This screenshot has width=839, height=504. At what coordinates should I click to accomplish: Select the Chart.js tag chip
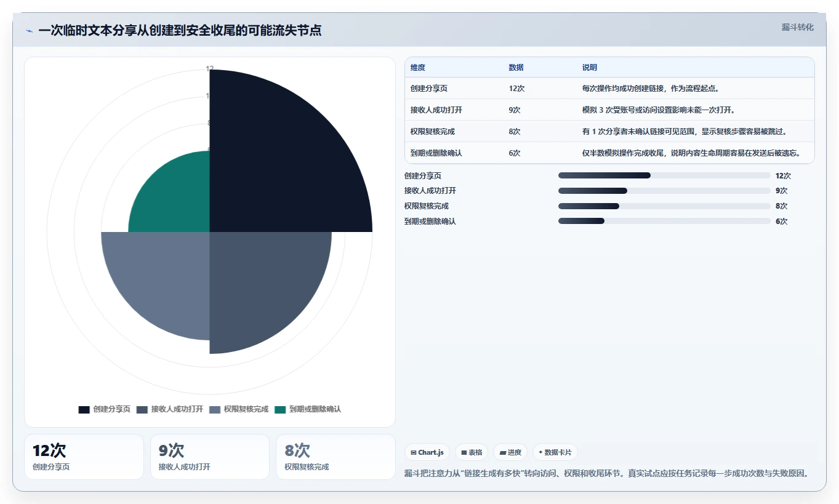[427, 452]
